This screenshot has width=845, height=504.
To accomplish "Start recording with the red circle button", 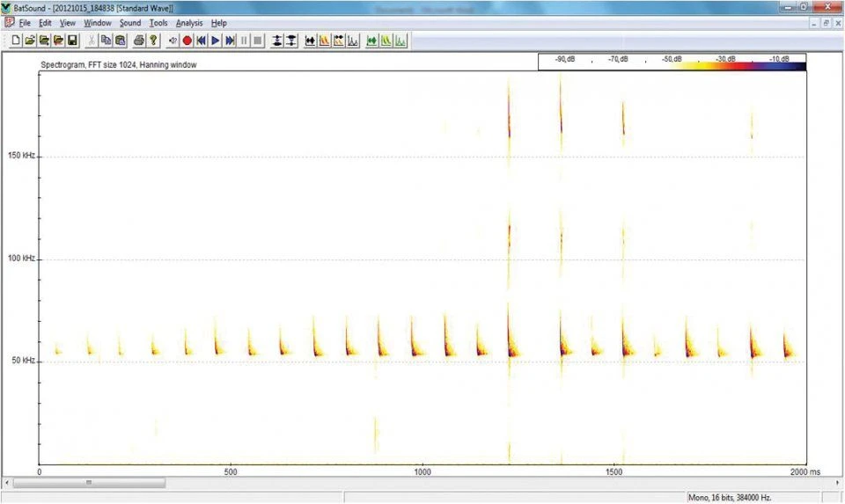I will (x=187, y=40).
